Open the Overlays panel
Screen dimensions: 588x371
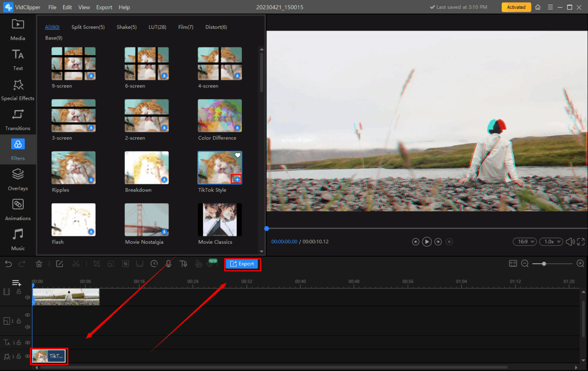[18, 179]
